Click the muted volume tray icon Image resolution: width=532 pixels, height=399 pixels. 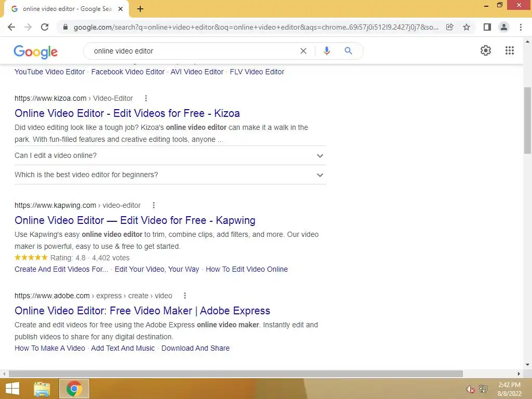[x=470, y=389]
